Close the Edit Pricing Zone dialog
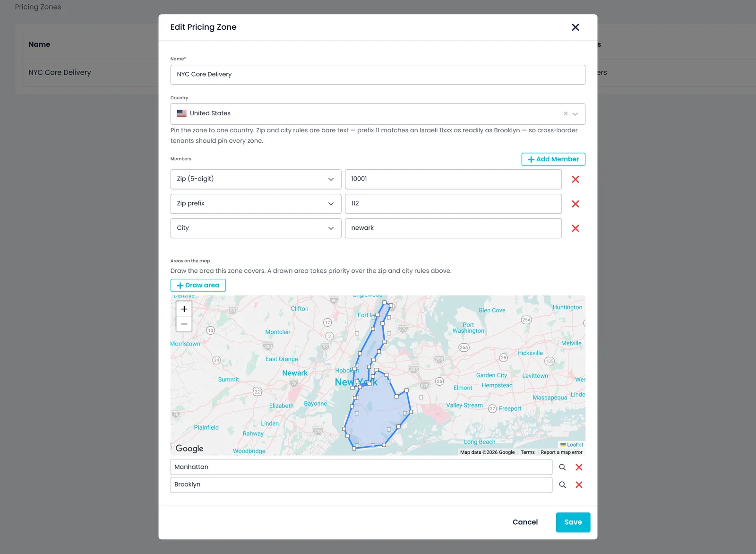The width and height of the screenshot is (756, 554). point(575,27)
